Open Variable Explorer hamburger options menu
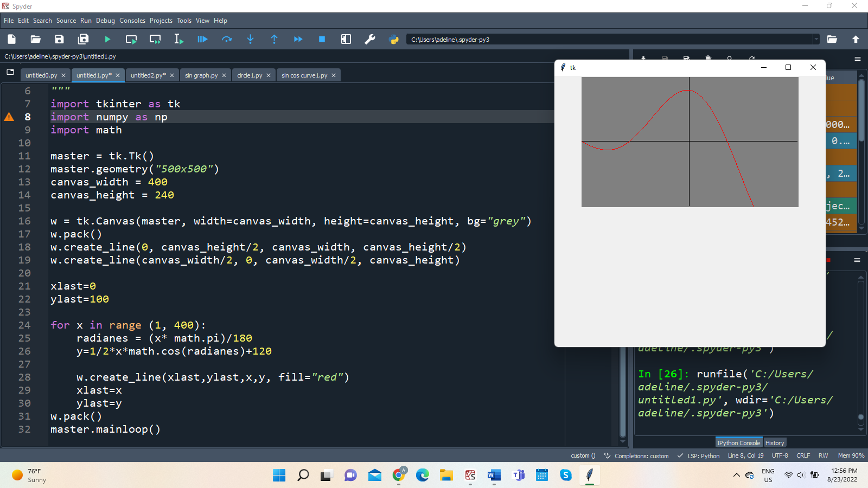 (857, 59)
